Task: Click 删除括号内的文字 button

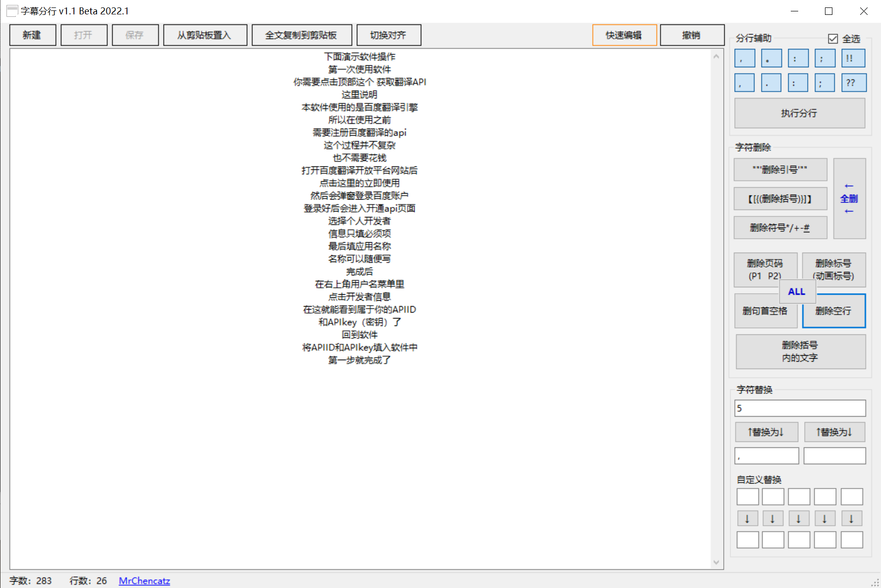Action: [x=801, y=351]
